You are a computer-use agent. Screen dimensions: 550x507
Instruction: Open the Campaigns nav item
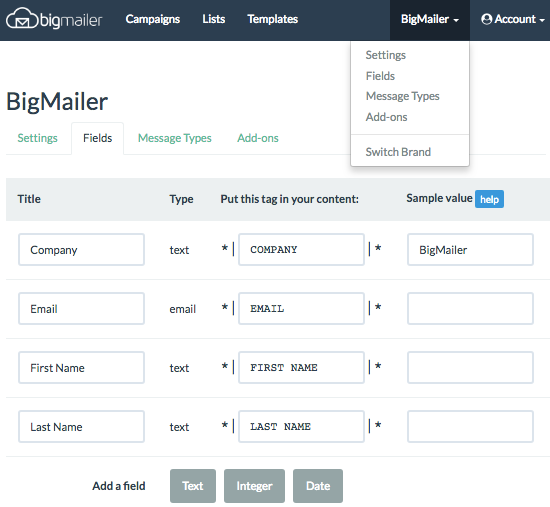point(153,19)
